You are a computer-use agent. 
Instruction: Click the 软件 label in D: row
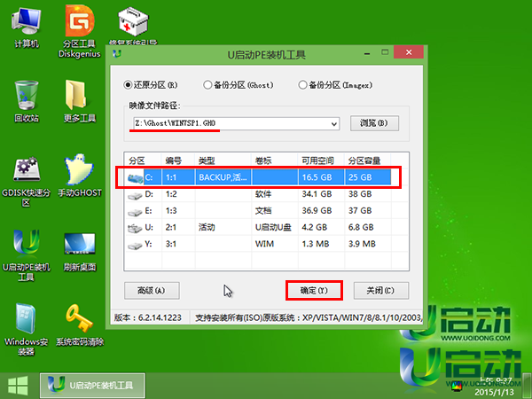[263, 194]
